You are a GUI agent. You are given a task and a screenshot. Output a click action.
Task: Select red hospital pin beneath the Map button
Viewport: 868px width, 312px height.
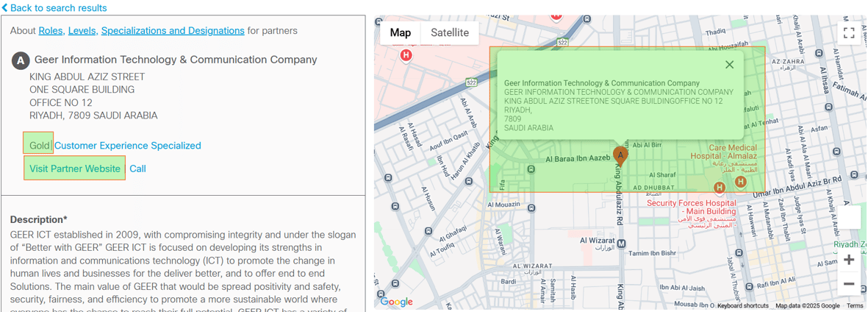click(x=406, y=55)
